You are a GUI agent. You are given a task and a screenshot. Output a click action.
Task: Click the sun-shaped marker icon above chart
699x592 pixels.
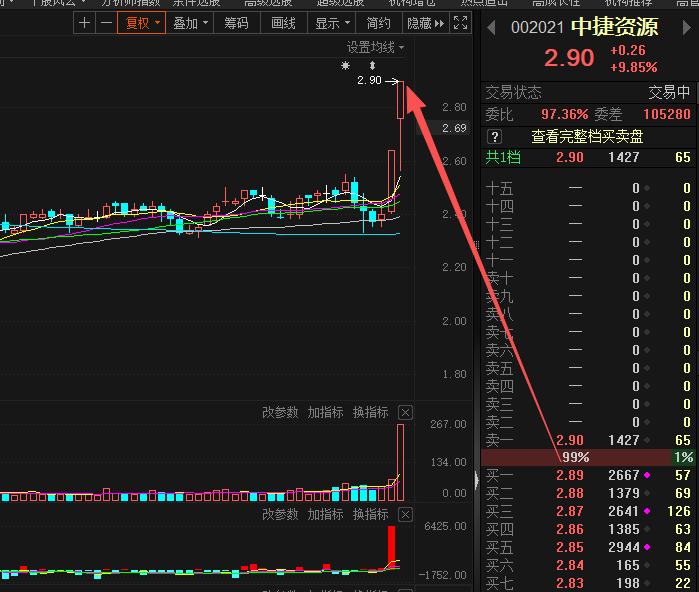pyautogui.click(x=345, y=66)
